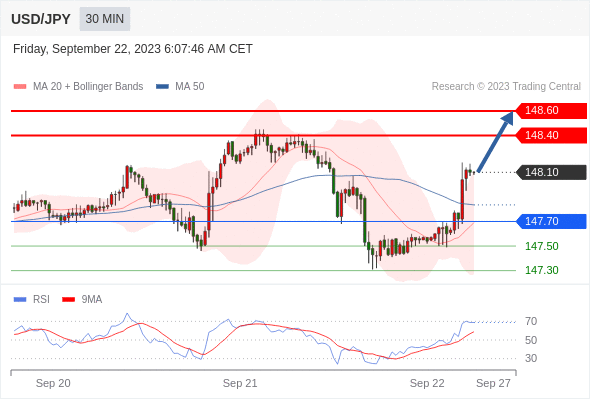Screen dimensions: 590x400
Task: Click the 30 MIN timeframe button
Action: (105, 19)
